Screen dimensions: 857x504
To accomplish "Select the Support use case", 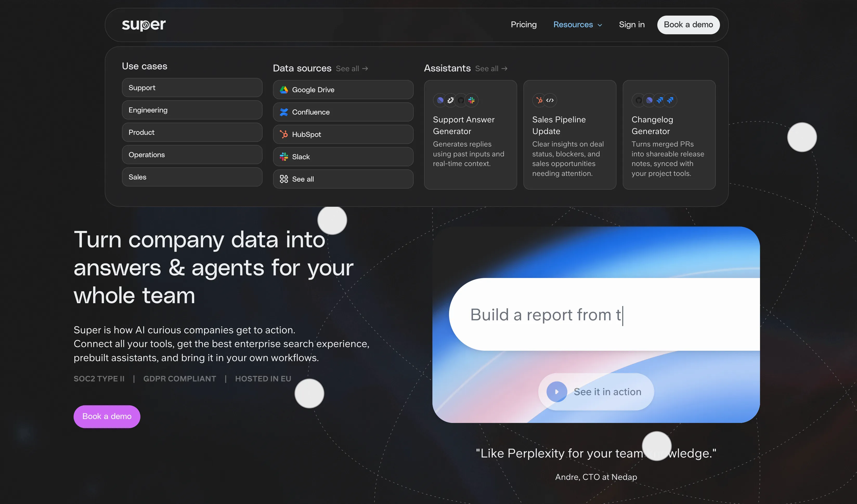I will (192, 88).
